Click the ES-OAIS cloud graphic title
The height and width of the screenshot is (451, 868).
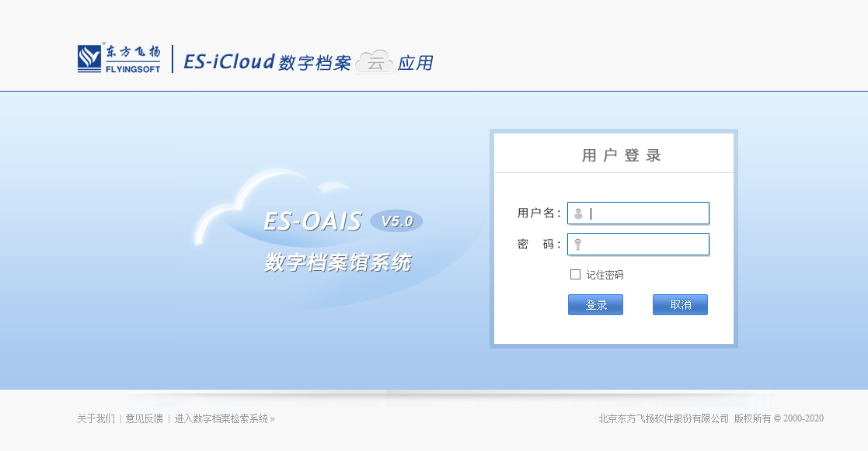[x=312, y=221]
